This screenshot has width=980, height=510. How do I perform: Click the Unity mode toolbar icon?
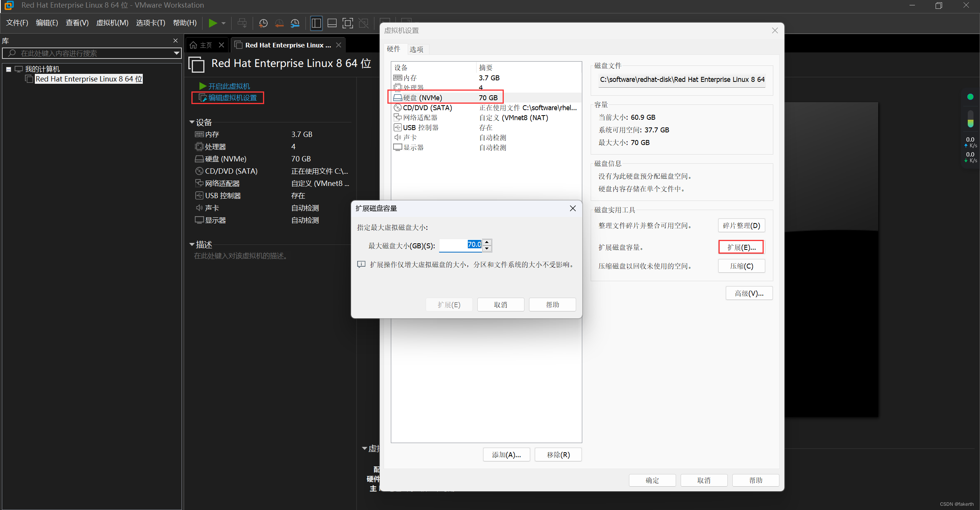364,23
